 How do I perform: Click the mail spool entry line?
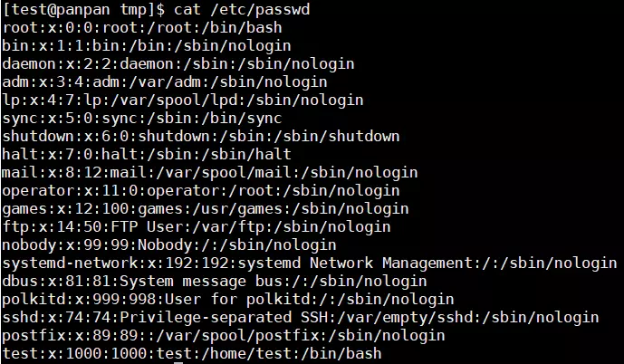(x=210, y=173)
